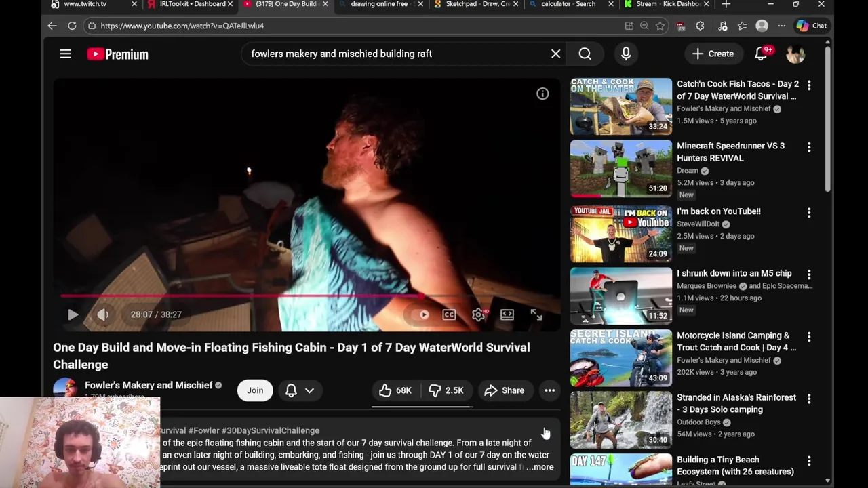Play the paused video
Screen dimensions: 868x488
point(73,314)
